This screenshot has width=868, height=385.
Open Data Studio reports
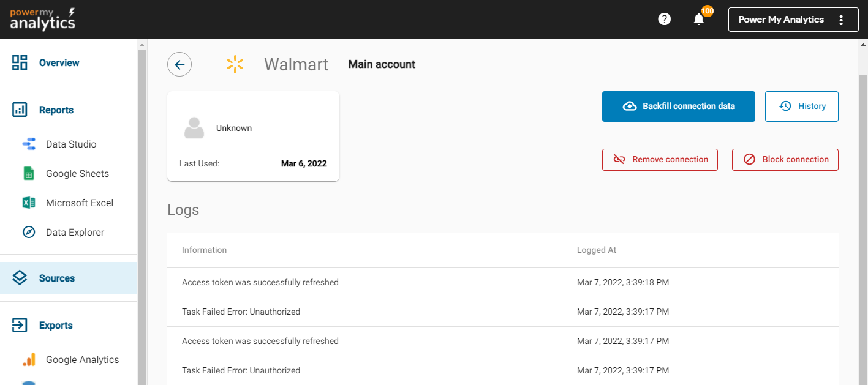pyautogui.click(x=70, y=144)
